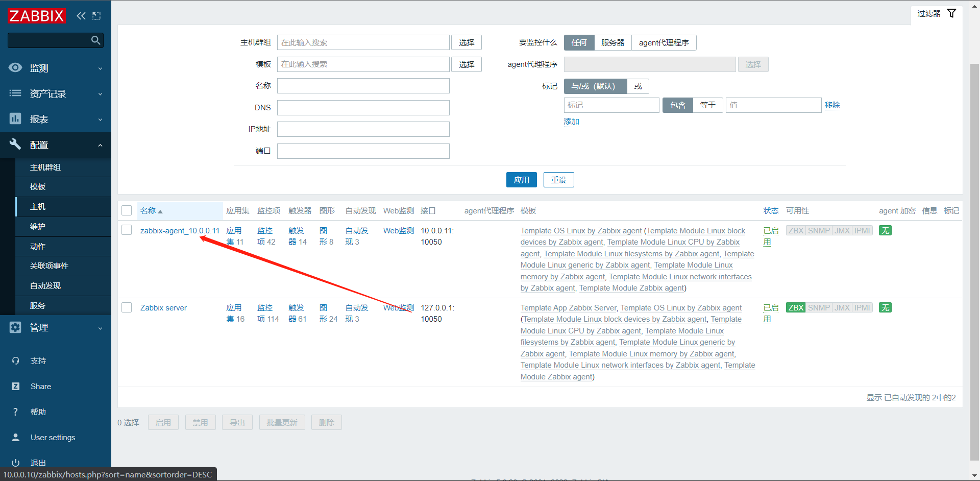980x481 pixels.
Task: Click the Zabbix logo
Action: (37, 15)
